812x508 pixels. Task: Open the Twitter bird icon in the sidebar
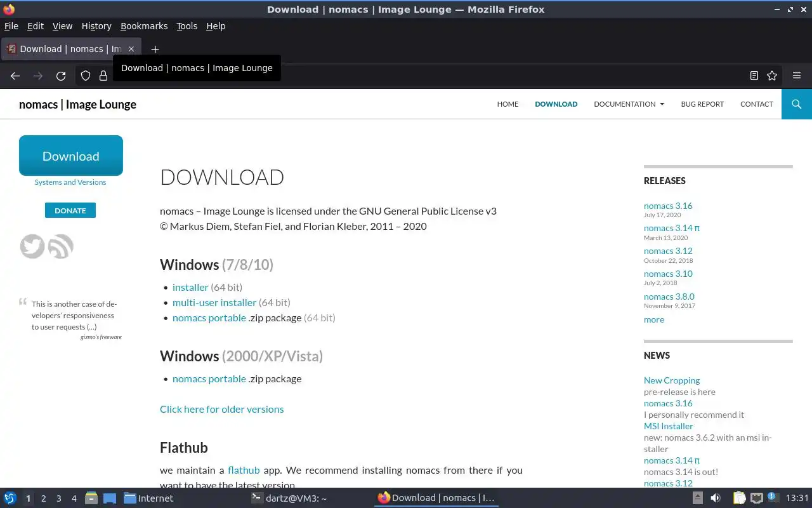[x=32, y=246]
